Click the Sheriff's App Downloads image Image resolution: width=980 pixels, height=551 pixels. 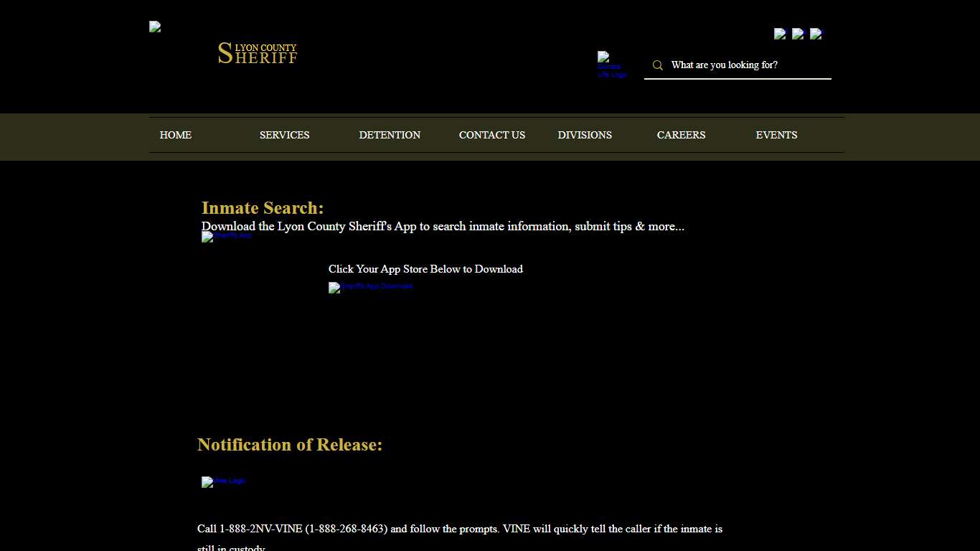(370, 288)
